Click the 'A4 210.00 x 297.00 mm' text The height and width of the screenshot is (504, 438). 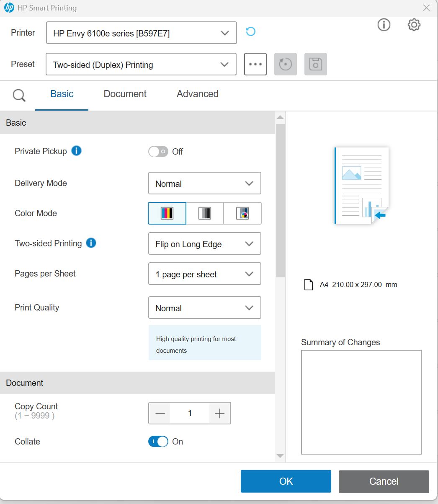point(358,284)
